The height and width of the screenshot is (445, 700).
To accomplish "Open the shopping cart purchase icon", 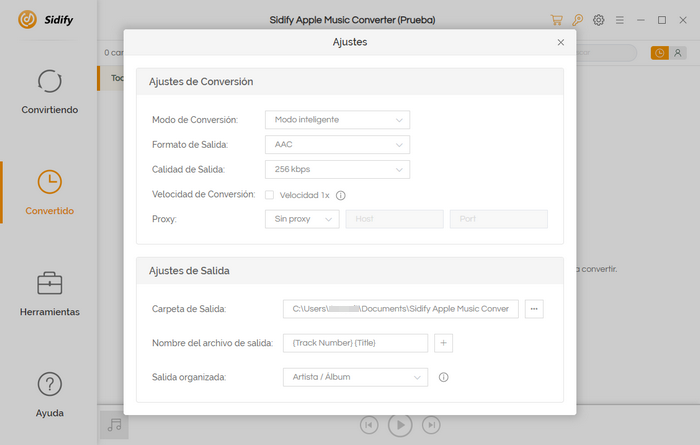I will [556, 20].
